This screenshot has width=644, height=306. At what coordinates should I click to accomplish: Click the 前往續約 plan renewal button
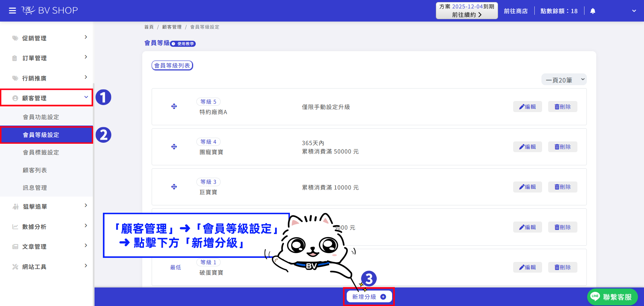click(x=467, y=11)
